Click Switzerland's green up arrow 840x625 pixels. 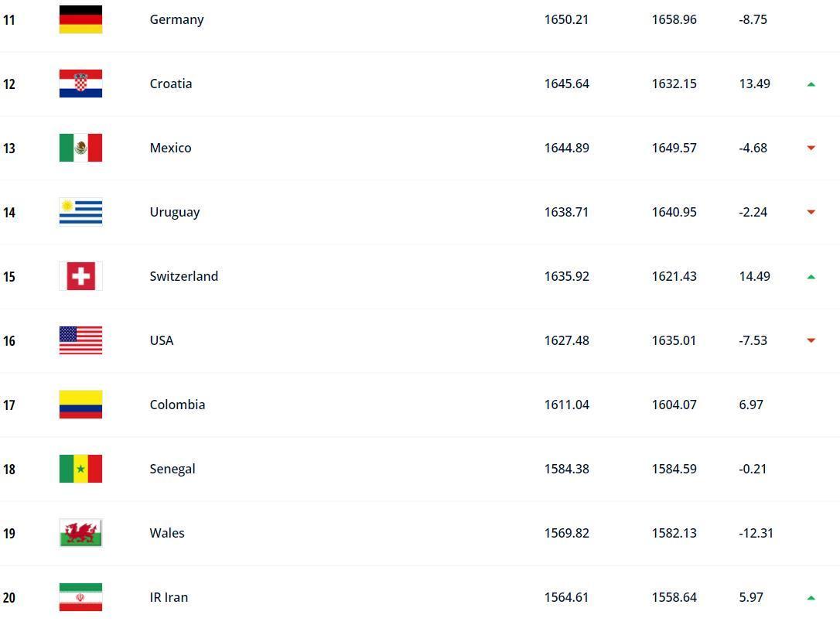click(811, 277)
